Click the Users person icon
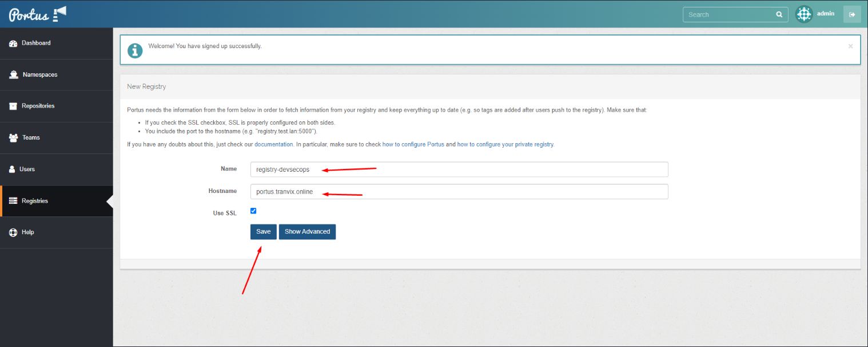 click(13, 169)
